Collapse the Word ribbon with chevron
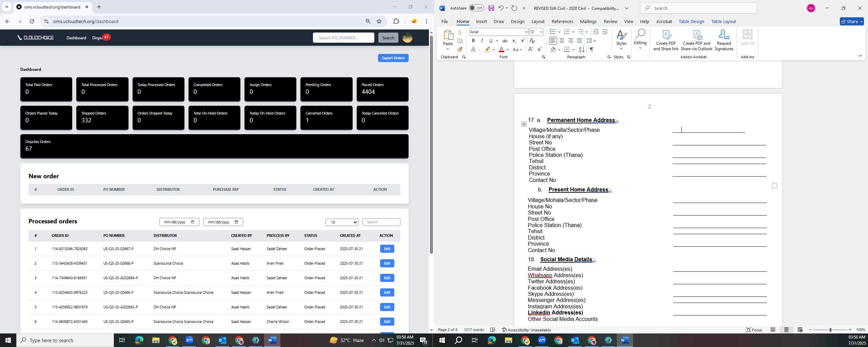This screenshot has height=347, width=868. (x=860, y=56)
